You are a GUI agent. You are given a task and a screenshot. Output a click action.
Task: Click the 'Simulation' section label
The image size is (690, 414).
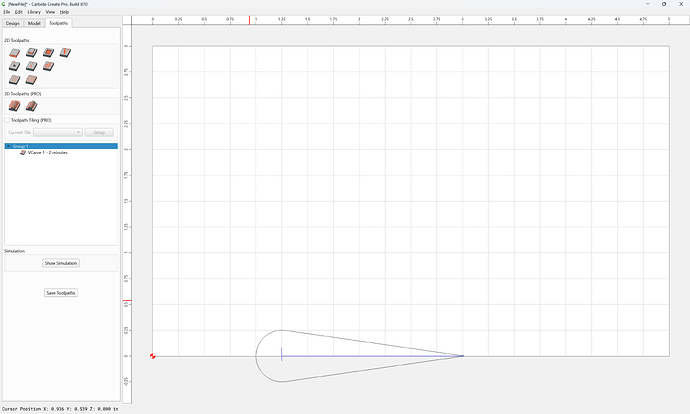point(15,251)
